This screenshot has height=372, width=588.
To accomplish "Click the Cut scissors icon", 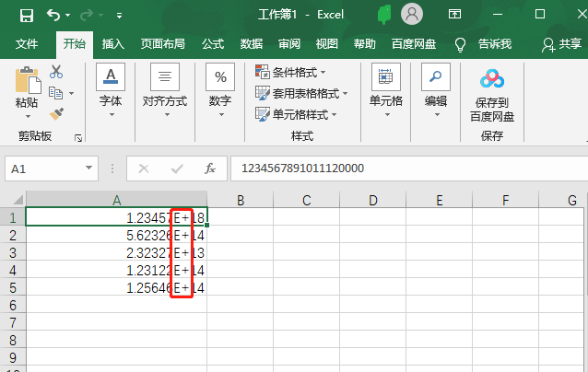I will (56, 72).
